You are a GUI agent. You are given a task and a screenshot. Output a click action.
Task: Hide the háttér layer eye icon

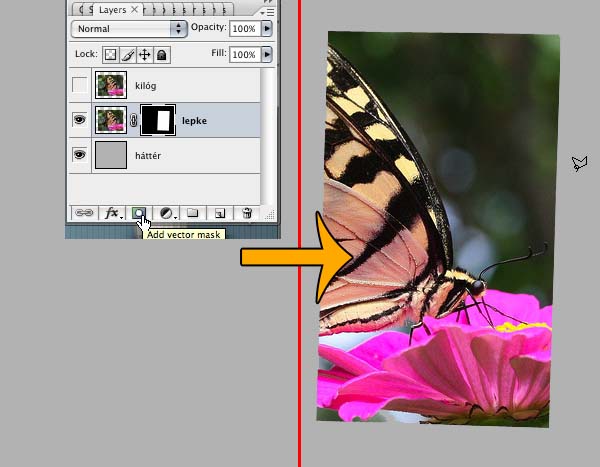click(80, 155)
